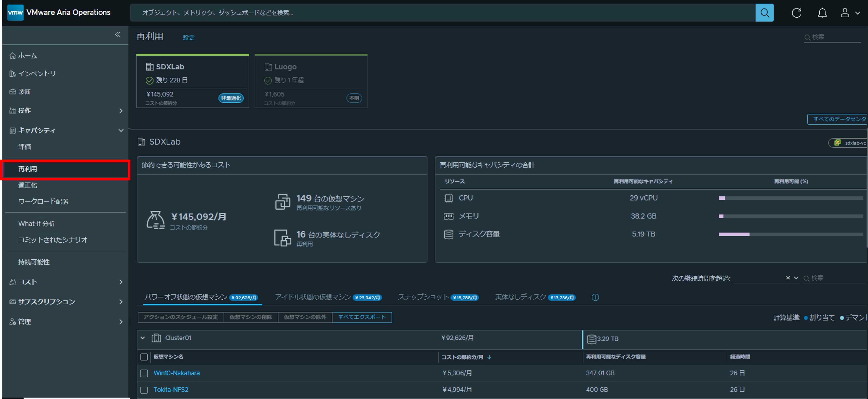
Task: Select the Luogo datacenter card
Action: [311, 81]
